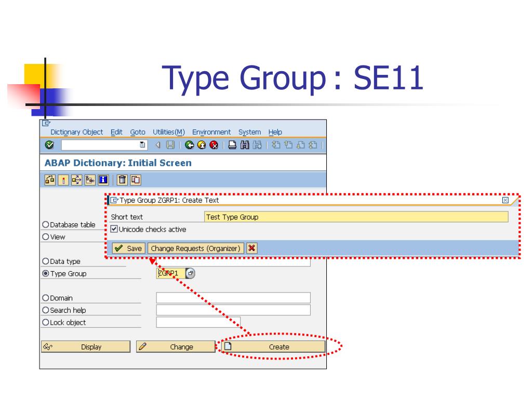Click the Find binoculars icon

coord(245,145)
